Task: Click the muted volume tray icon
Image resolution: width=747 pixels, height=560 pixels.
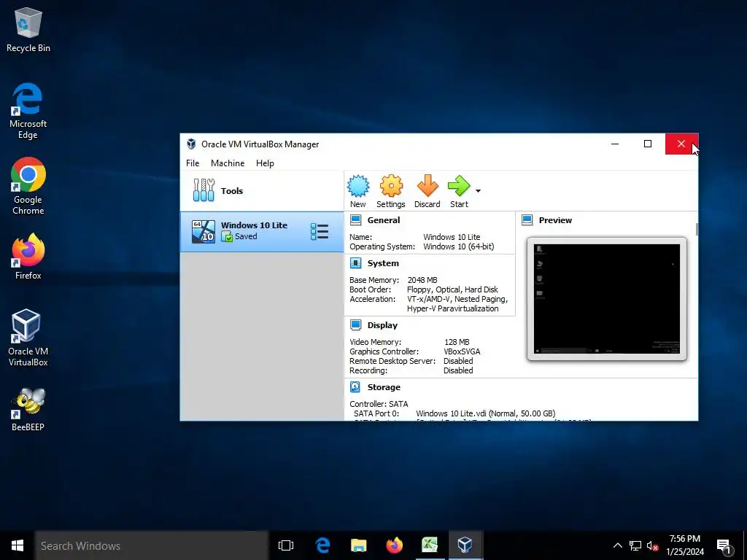Action: click(x=652, y=545)
